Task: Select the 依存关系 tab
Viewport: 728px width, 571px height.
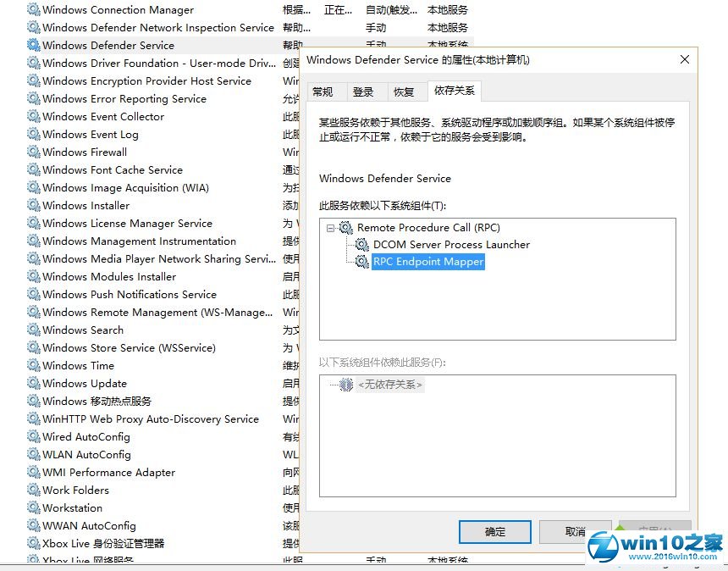Action: [x=454, y=91]
